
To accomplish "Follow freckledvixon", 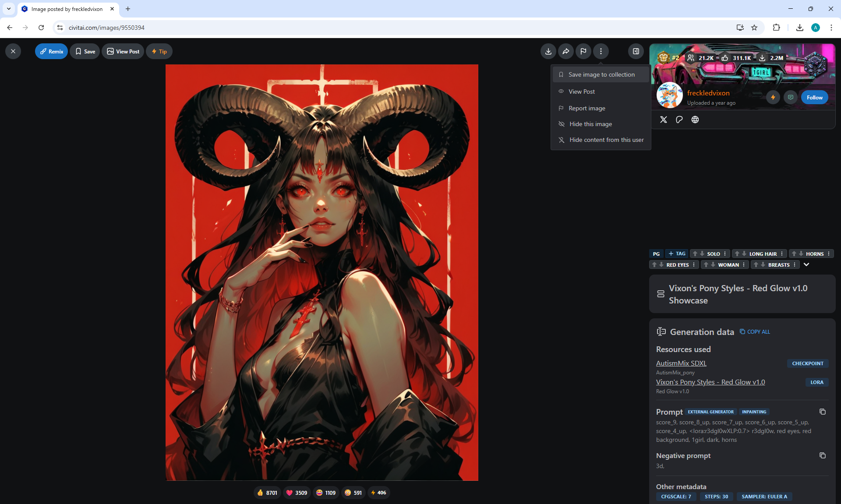I will coord(814,97).
